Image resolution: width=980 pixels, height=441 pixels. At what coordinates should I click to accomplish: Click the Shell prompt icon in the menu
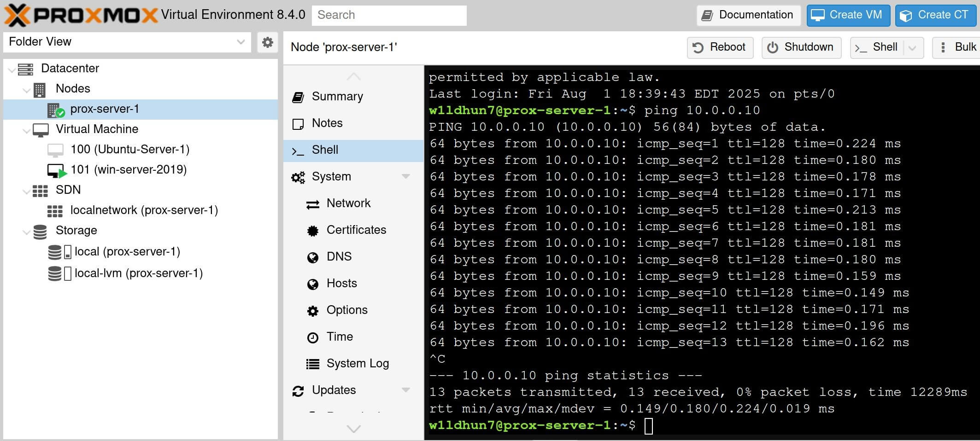pyautogui.click(x=298, y=151)
